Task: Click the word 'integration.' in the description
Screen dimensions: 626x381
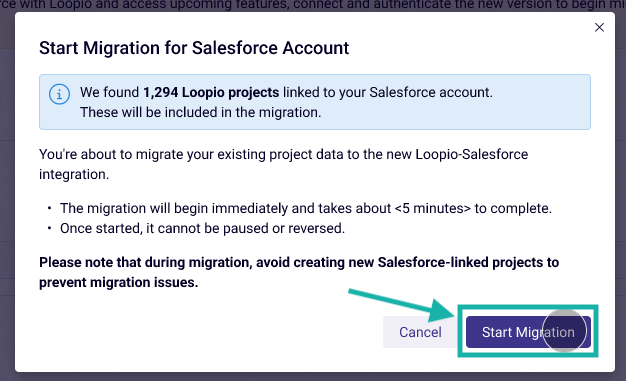Action: (74, 174)
